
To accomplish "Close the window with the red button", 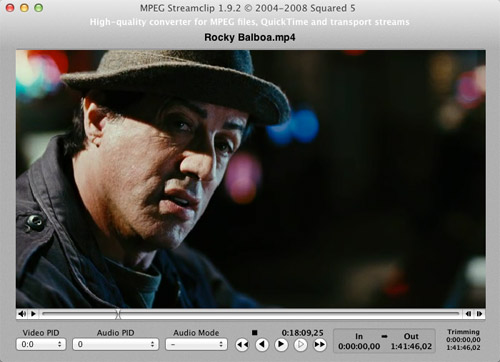I will click(10, 8).
